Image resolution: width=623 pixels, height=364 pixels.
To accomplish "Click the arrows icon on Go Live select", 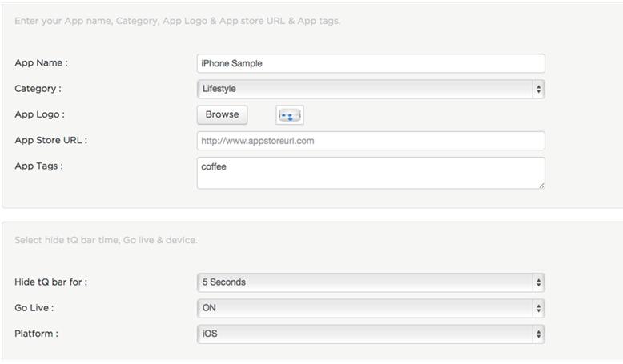I will (538, 308).
